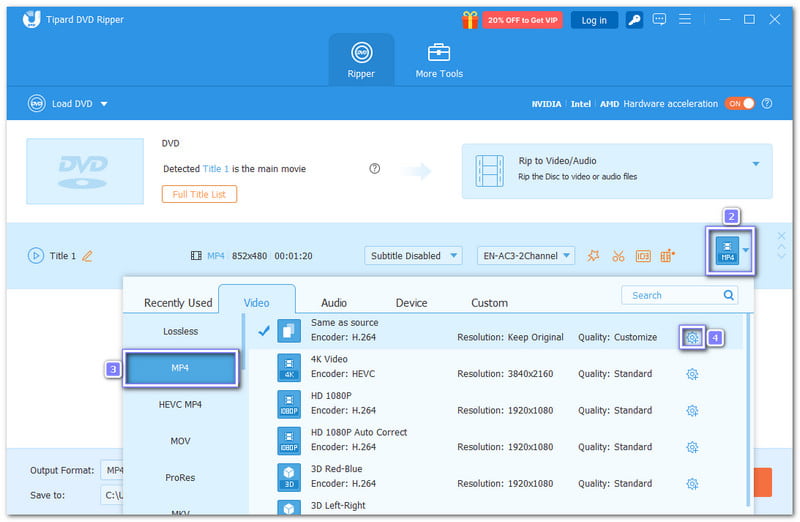This screenshot has width=800, height=522.
Task: Open the cut tool with the scissors icon
Action: point(618,256)
